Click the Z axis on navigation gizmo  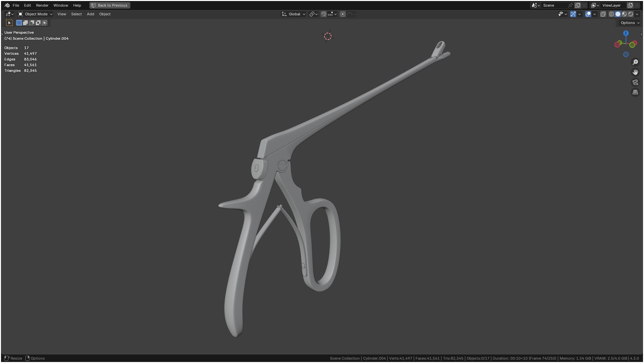[x=626, y=33]
